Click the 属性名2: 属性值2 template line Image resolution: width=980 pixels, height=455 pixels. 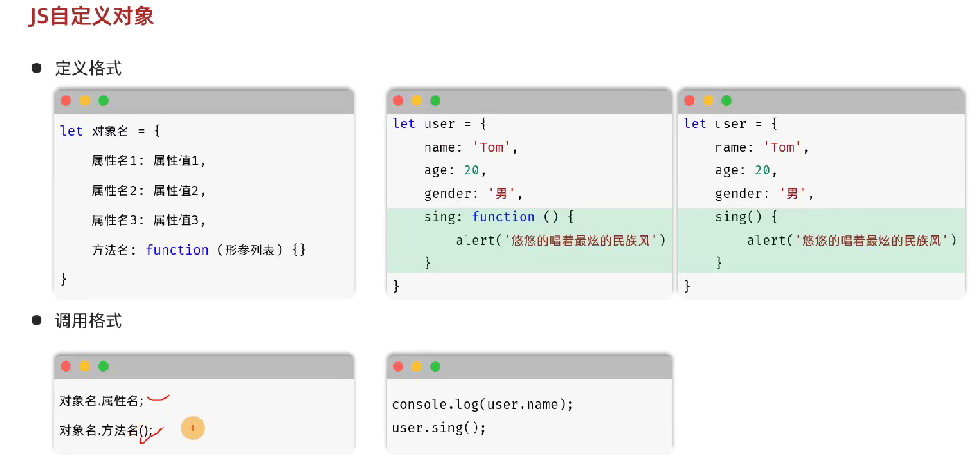(149, 191)
